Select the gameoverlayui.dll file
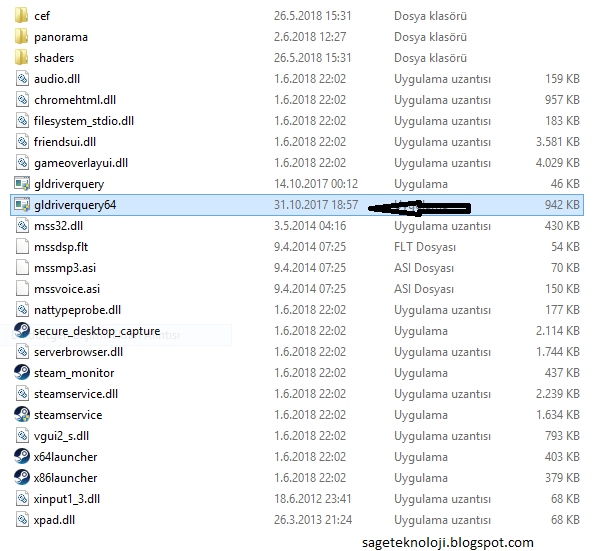This screenshot has width=615, height=551. coord(80,163)
